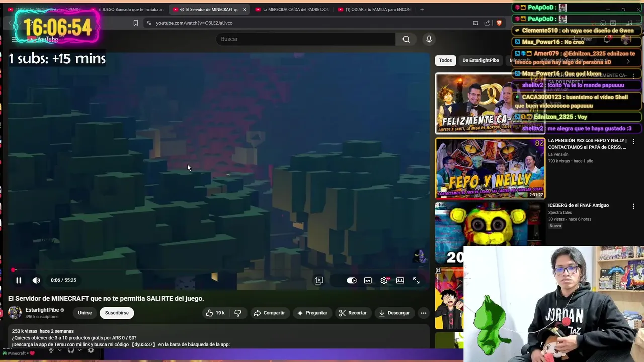Switch to 'El JUEGO Baneado' browser tab
This screenshot has height=362, width=644.
pos(126,9)
